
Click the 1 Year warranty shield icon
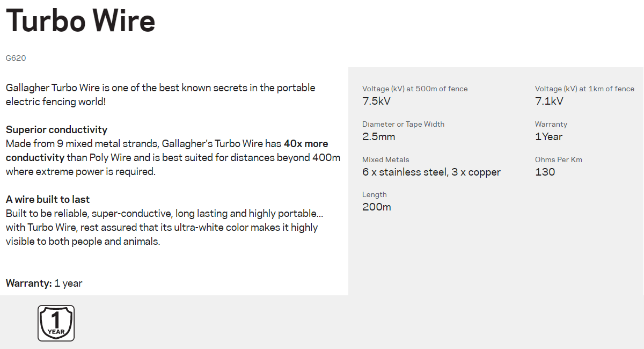[x=56, y=323]
